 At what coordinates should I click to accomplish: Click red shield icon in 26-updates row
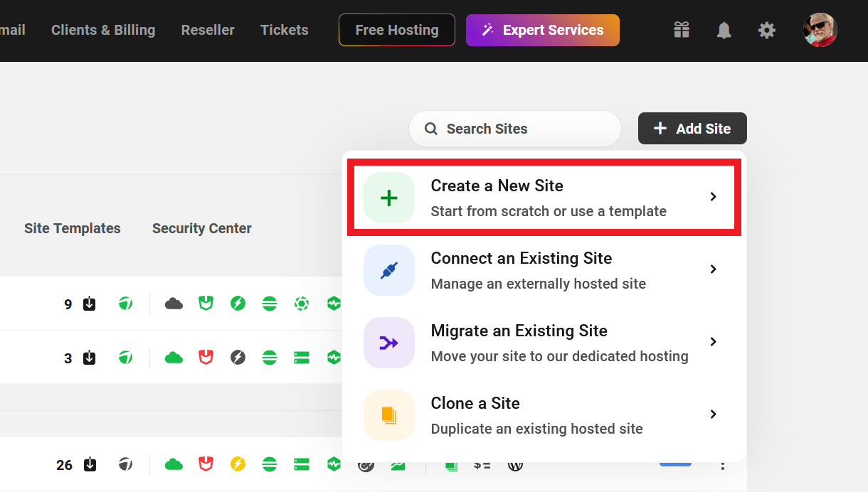(206, 464)
